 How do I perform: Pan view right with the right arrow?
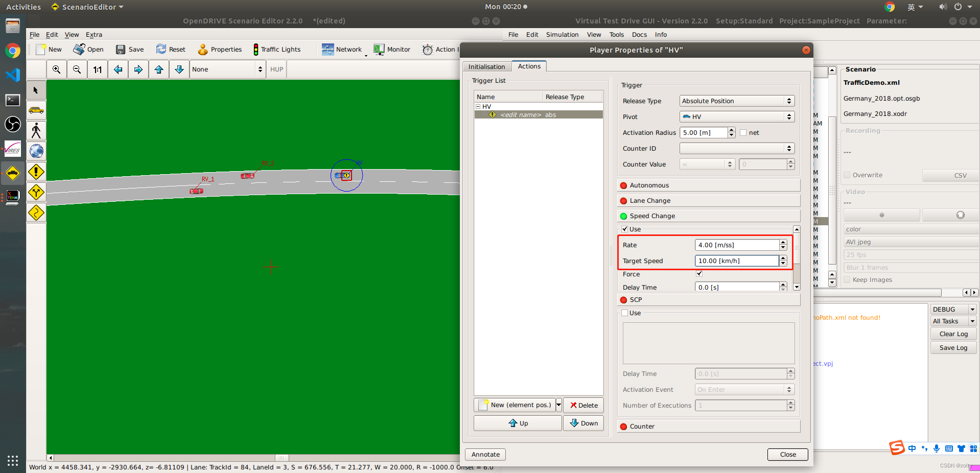[x=138, y=69]
